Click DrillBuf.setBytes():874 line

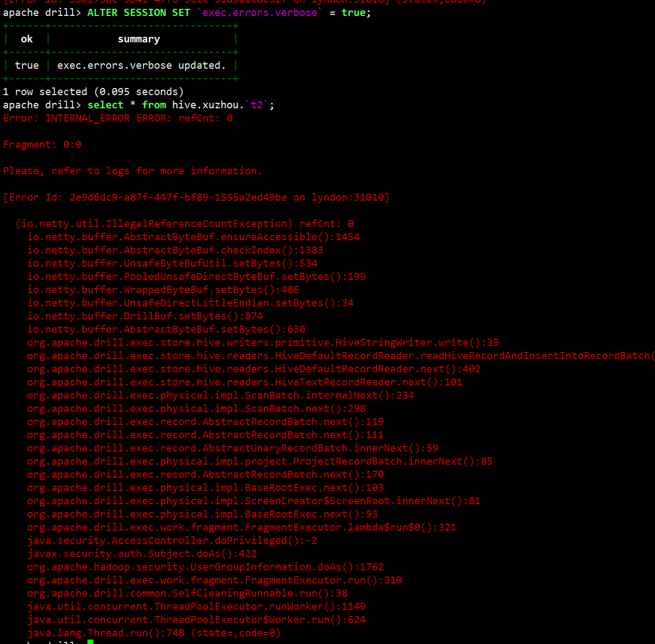tap(145, 316)
